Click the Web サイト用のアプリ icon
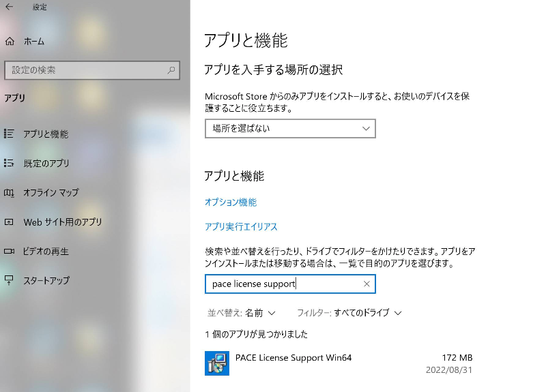This screenshot has height=392, width=559. click(x=9, y=222)
